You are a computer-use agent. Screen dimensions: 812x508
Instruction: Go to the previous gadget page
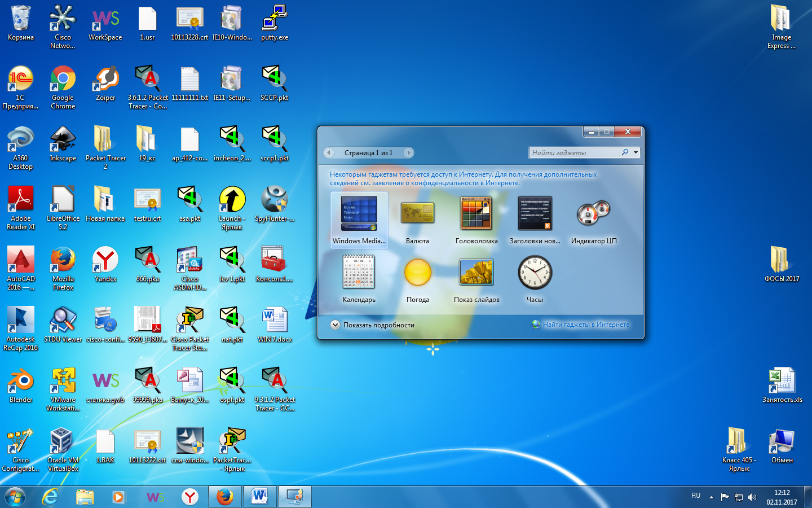click(x=329, y=152)
